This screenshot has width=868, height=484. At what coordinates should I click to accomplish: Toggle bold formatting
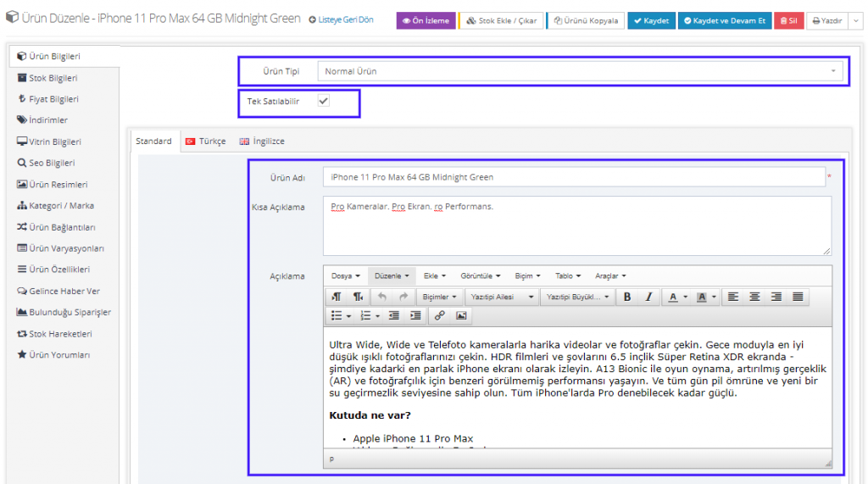(627, 297)
